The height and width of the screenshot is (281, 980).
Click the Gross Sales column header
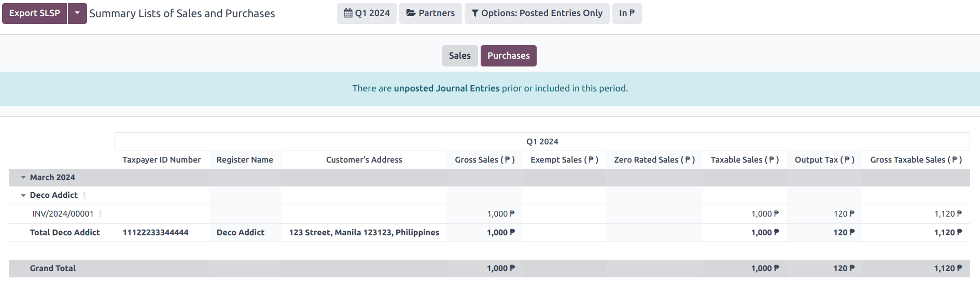484,160
